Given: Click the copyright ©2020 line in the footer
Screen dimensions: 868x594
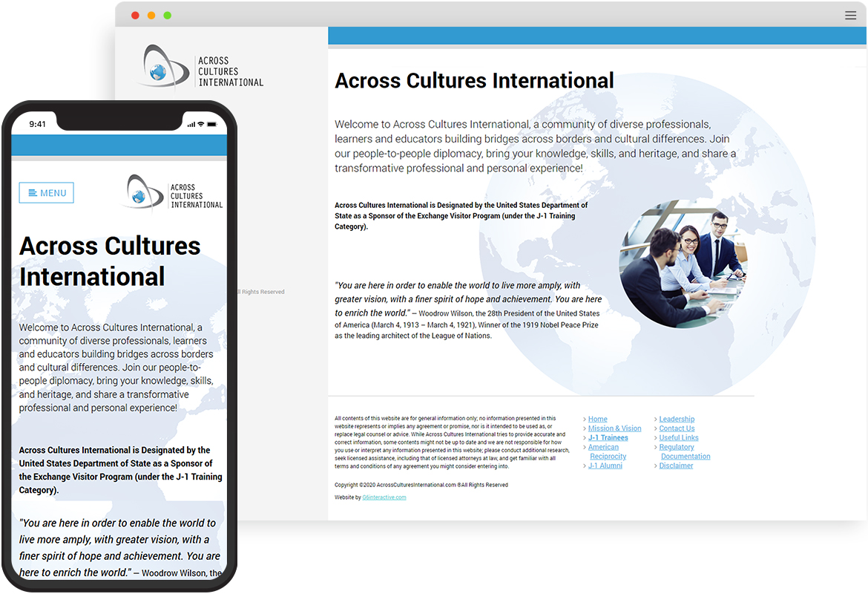Looking at the screenshot, I should coord(421,485).
